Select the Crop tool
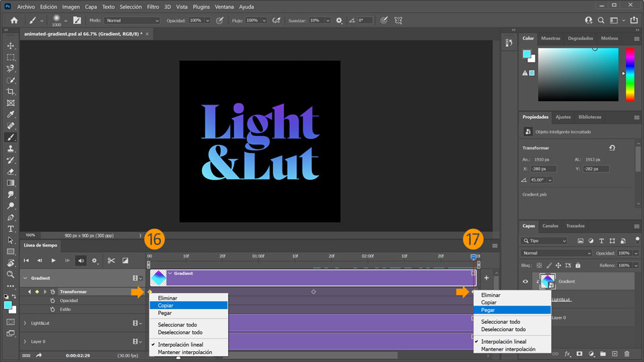This screenshot has height=362, width=644. tap(11, 91)
